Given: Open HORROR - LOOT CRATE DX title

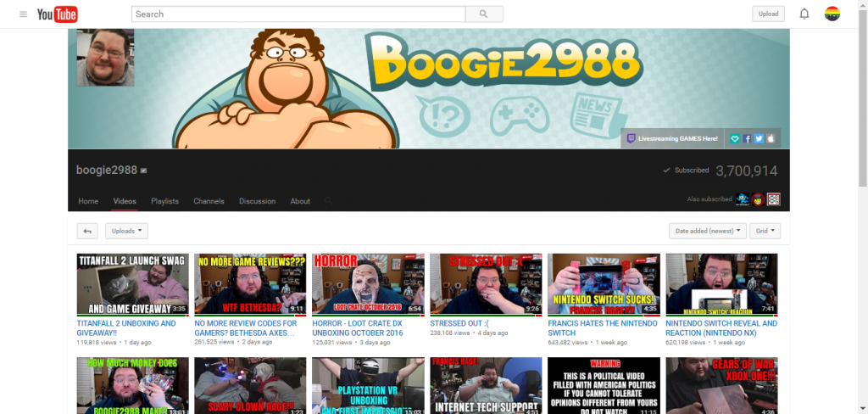Looking at the screenshot, I should pos(358,328).
